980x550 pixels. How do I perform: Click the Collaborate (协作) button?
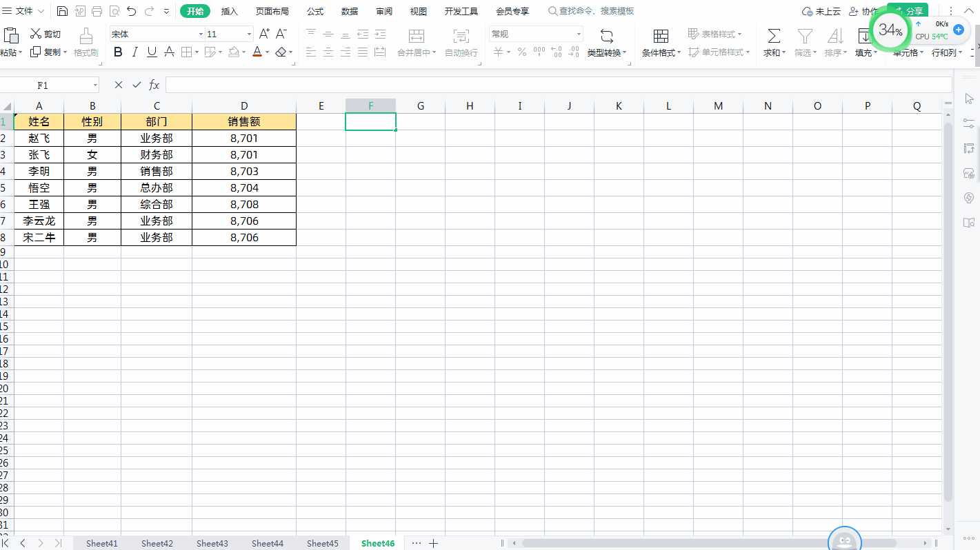863,11
